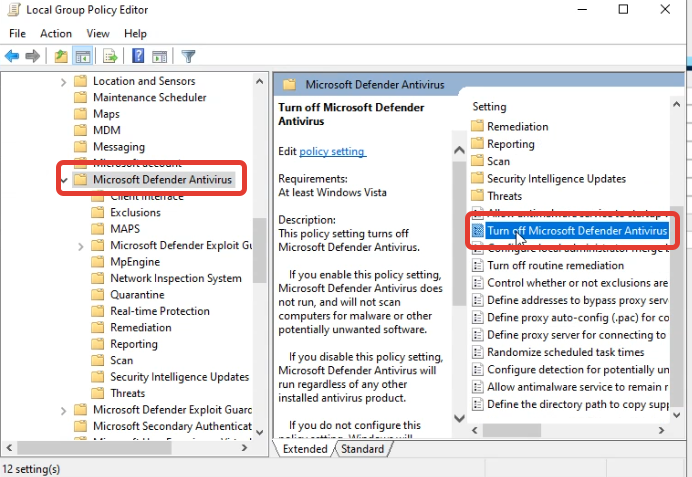Image resolution: width=692 pixels, height=477 pixels.
Task: Select Define the directory path to copy setting
Action: click(578, 404)
